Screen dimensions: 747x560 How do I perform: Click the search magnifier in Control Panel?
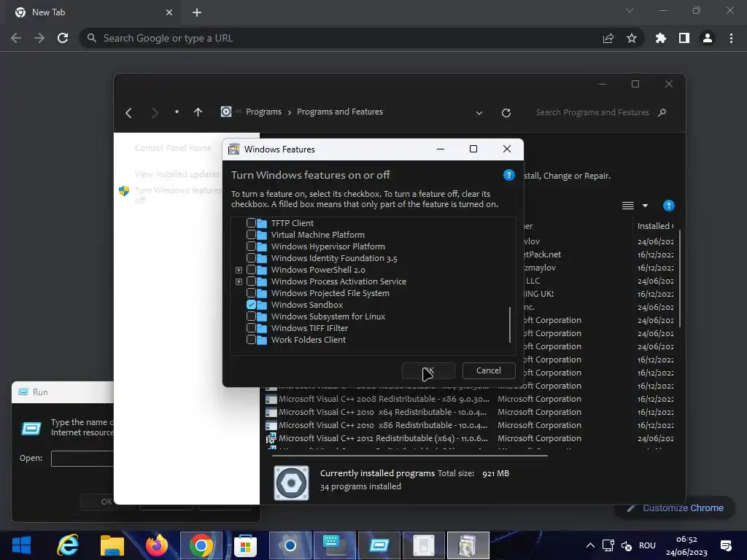tap(662, 112)
